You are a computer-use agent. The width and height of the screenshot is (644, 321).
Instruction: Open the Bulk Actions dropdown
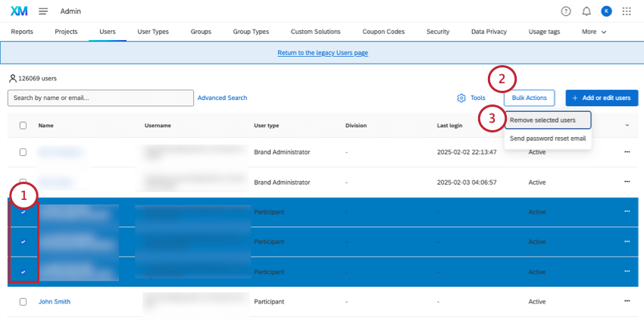[529, 98]
